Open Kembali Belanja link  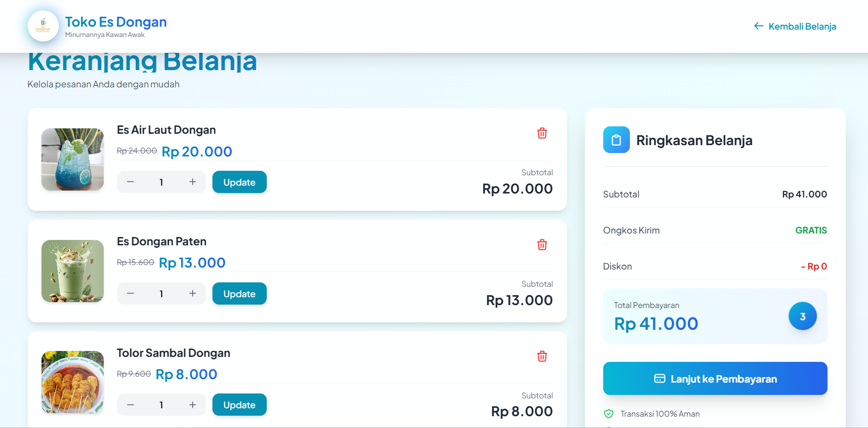pos(802,26)
